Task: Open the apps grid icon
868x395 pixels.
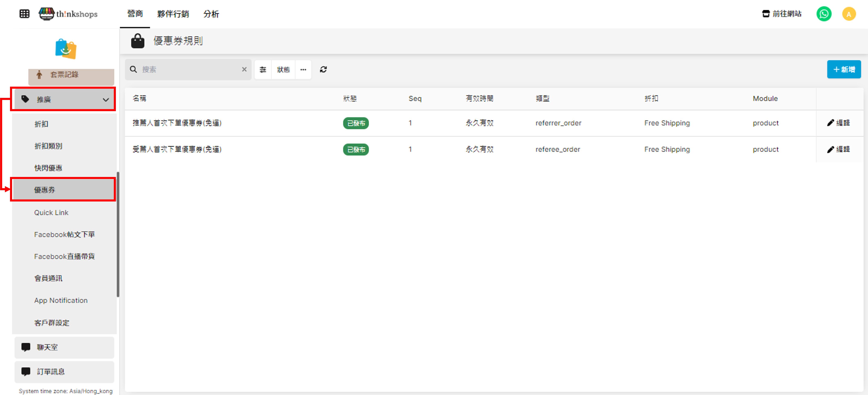Action: [x=24, y=14]
